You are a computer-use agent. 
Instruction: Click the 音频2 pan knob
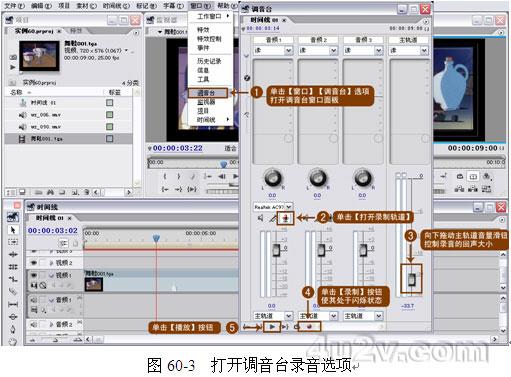318,178
